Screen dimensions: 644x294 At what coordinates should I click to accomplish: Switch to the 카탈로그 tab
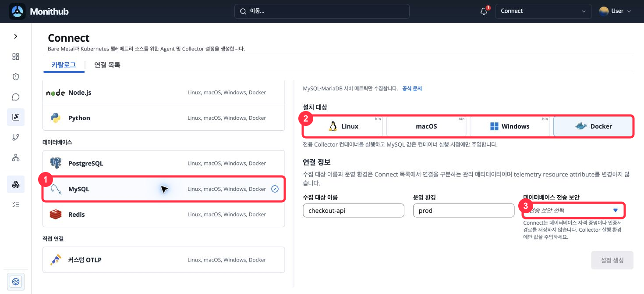click(x=64, y=65)
